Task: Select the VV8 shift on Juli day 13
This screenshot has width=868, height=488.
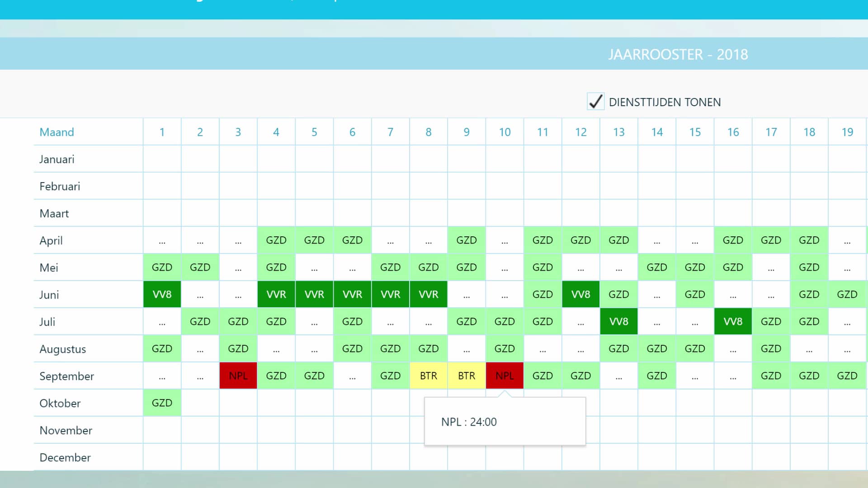Action: [618, 321]
